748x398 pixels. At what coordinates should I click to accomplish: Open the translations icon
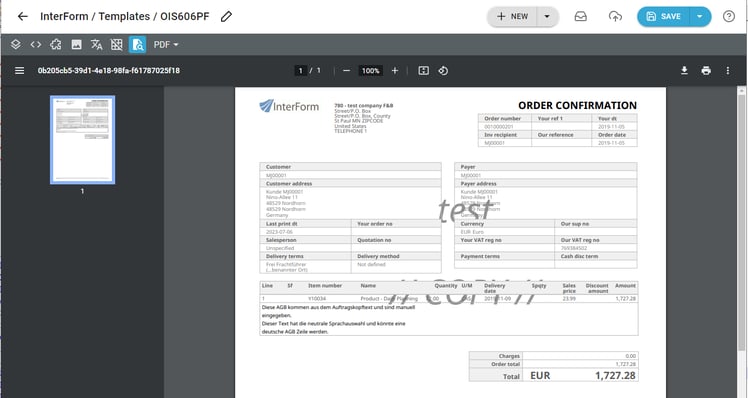[96, 44]
